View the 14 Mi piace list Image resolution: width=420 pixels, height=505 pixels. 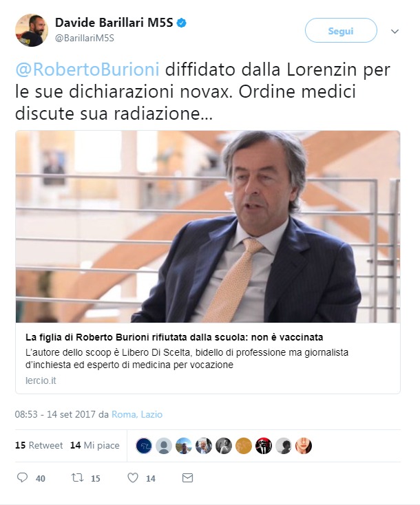pos(95,445)
